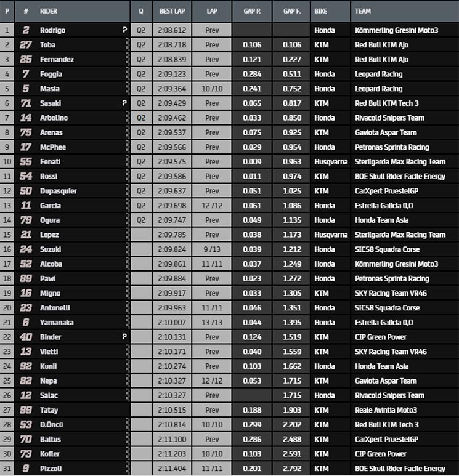Click the 10/10 lap cell for Masia
Screen dimensions: 459x476
[x=212, y=89]
